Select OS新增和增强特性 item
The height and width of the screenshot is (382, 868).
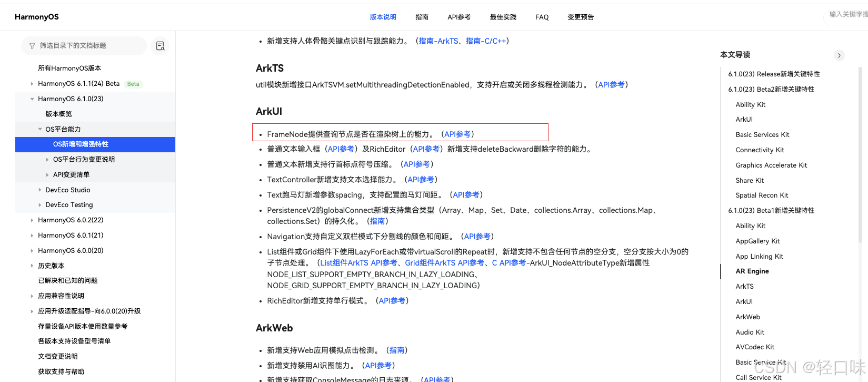pyautogui.click(x=95, y=144)
